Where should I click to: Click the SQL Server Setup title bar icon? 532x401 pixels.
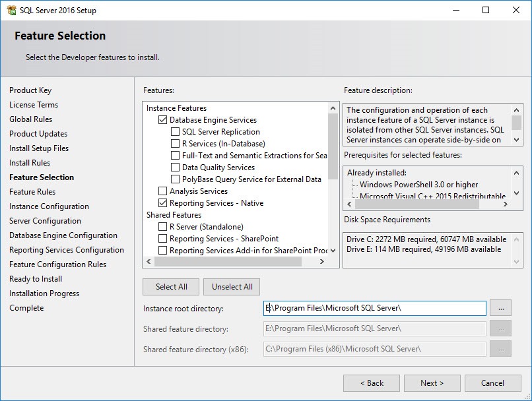tap(11, 10)
